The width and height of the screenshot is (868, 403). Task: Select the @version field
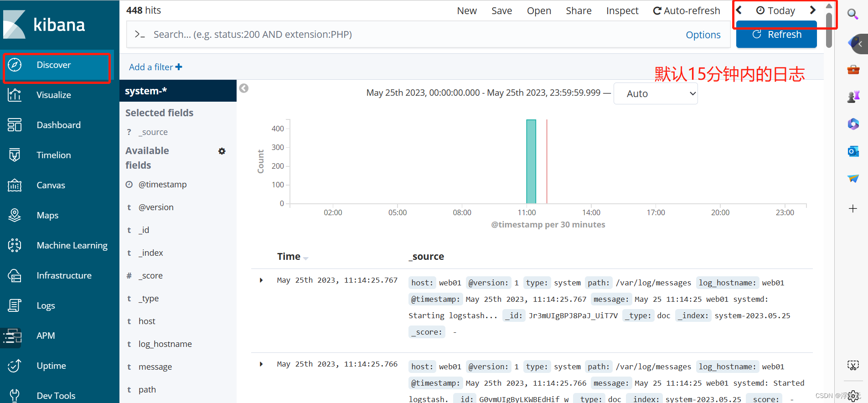click(x=156, y=207)
